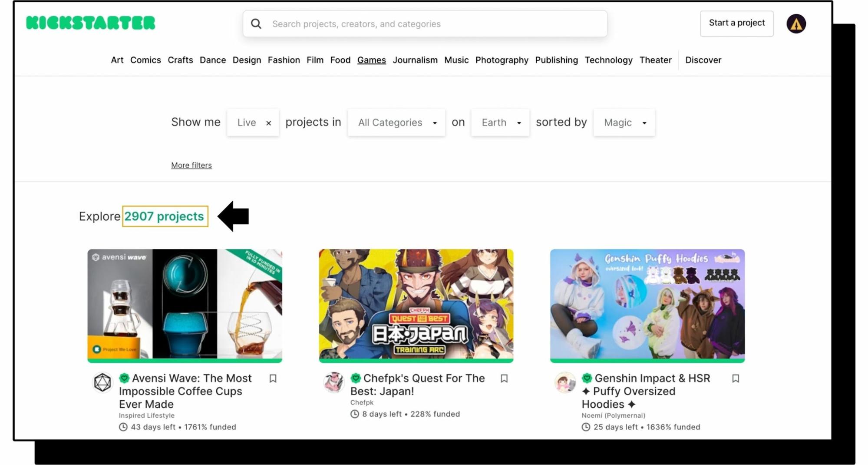Bookmark Chefpk's Quest For The Best project
This screenshot has width=868, height=465.
(x=504, y=379)
